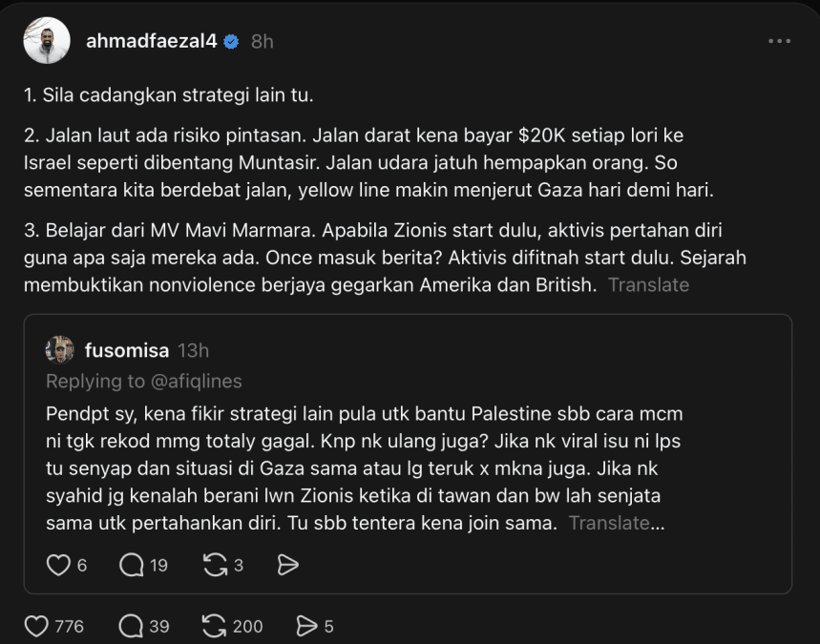The image size is (820, 644).
Task: Share the quoted fusomisa post
Action: tap(287, 565)
